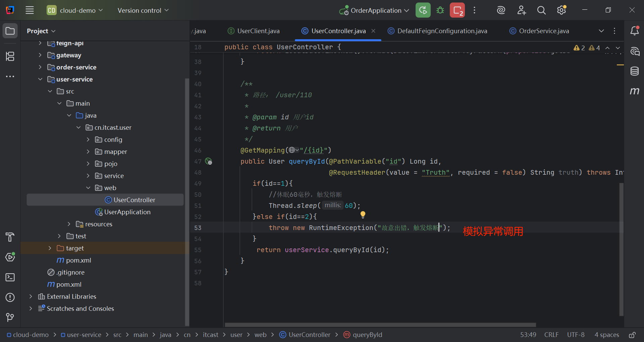Open the Build hammer tool window
644x342 pixels.
coord(10,237)
